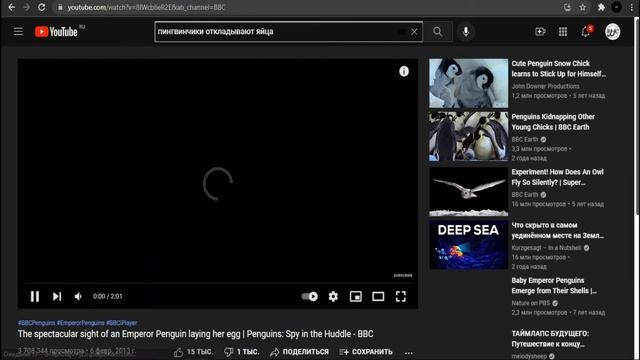Open the Cute Penguin Snow Chick thumbnail
This screenshot has width=640, height=360.
468,83
